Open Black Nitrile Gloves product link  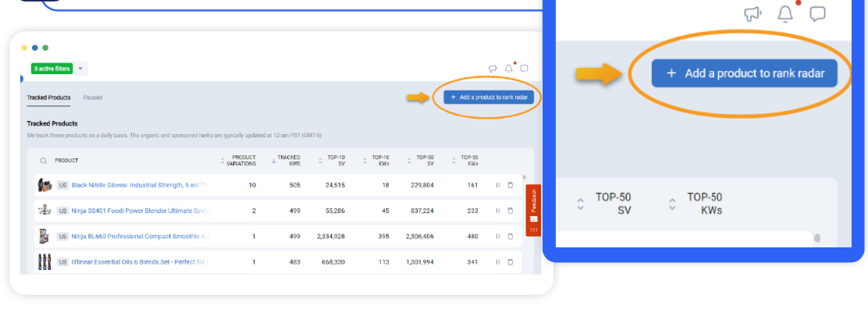141,185
